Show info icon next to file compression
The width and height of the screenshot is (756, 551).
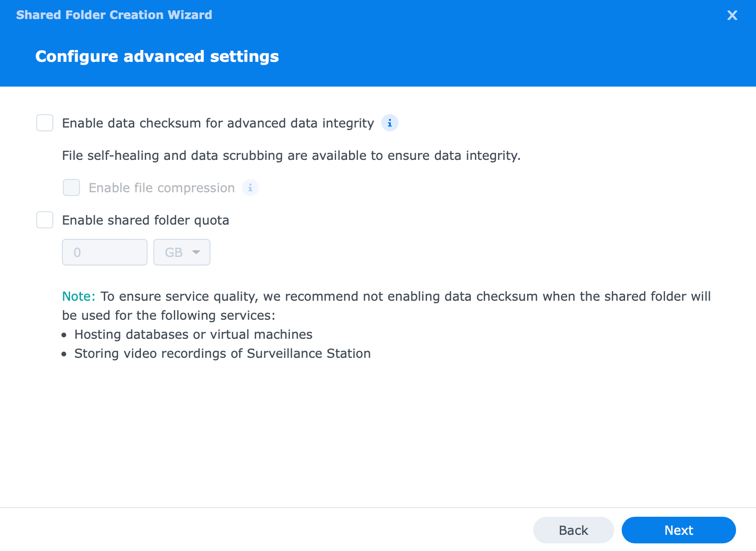[250, 188]
